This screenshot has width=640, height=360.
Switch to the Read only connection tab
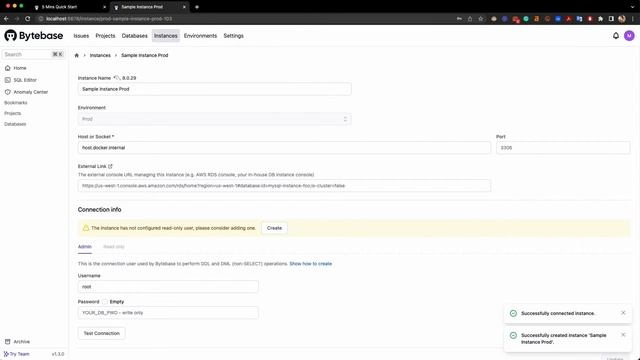click(x=113, y=247)
